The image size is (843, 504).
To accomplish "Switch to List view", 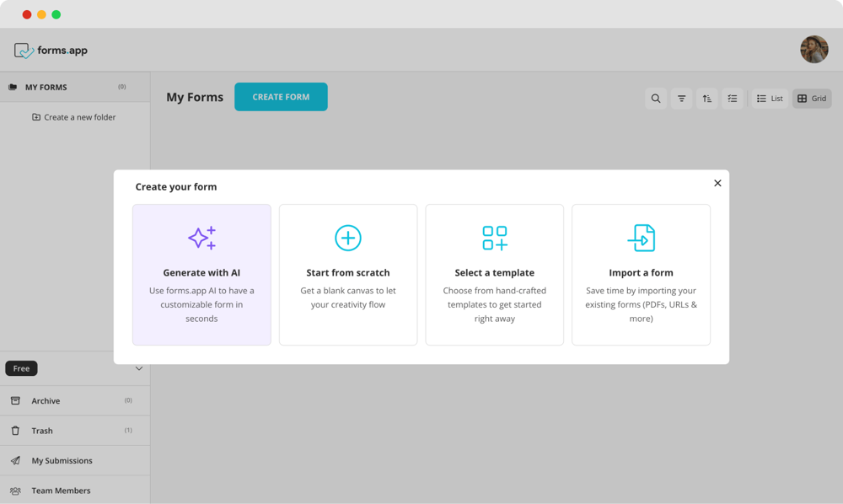I will coord(770,99).
